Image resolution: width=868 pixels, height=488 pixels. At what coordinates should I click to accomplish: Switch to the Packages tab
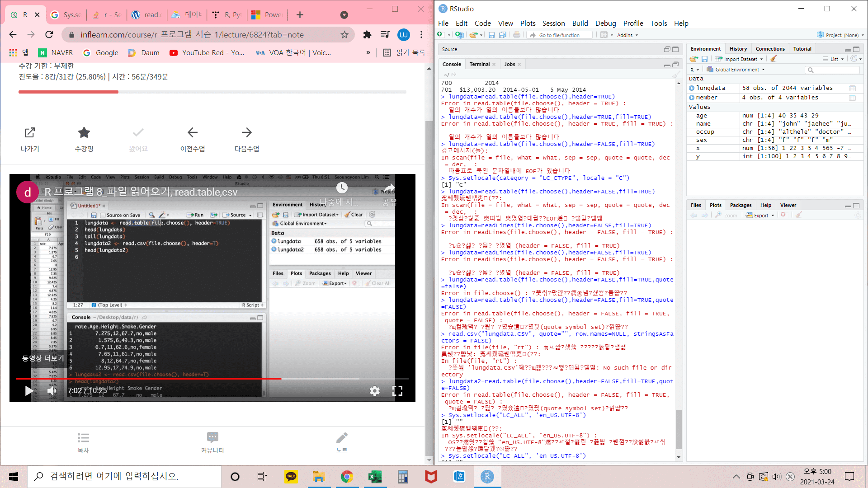741,205
